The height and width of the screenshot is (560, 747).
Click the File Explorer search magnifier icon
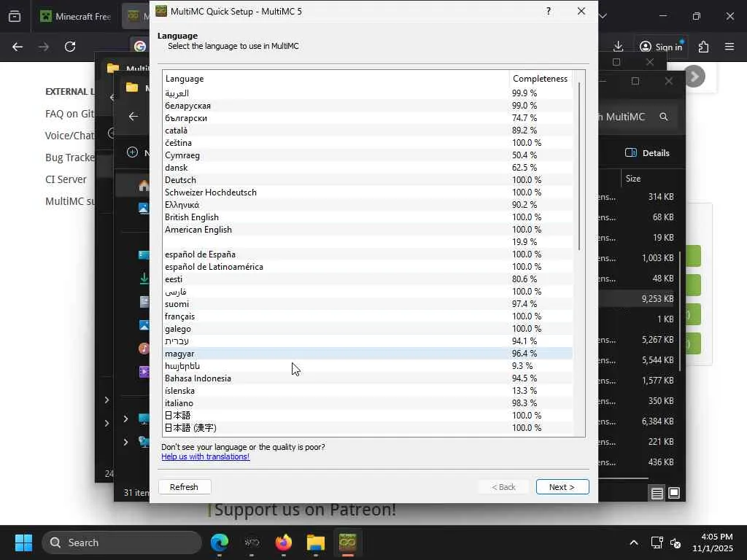[x=664, y=117]
